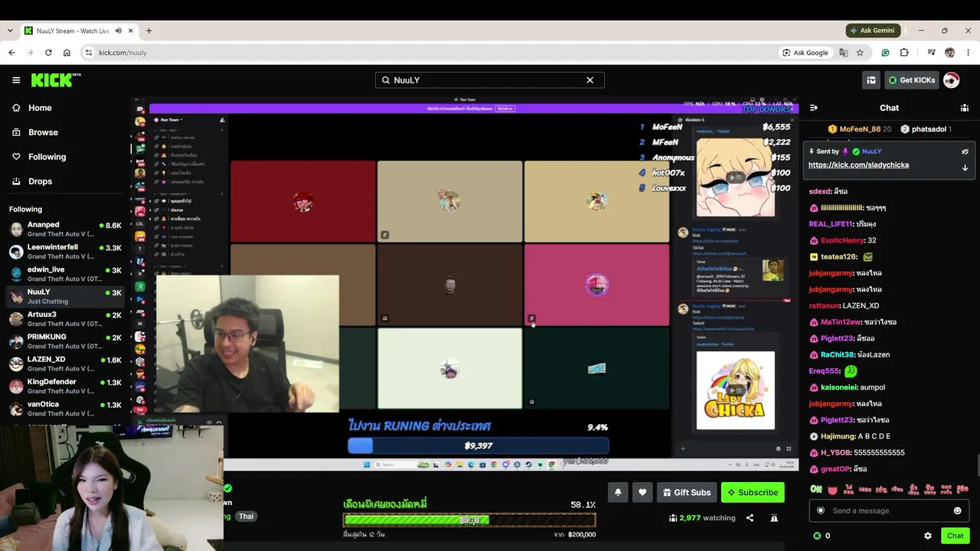Open the Grammarly extension icon

coord(886,53)
